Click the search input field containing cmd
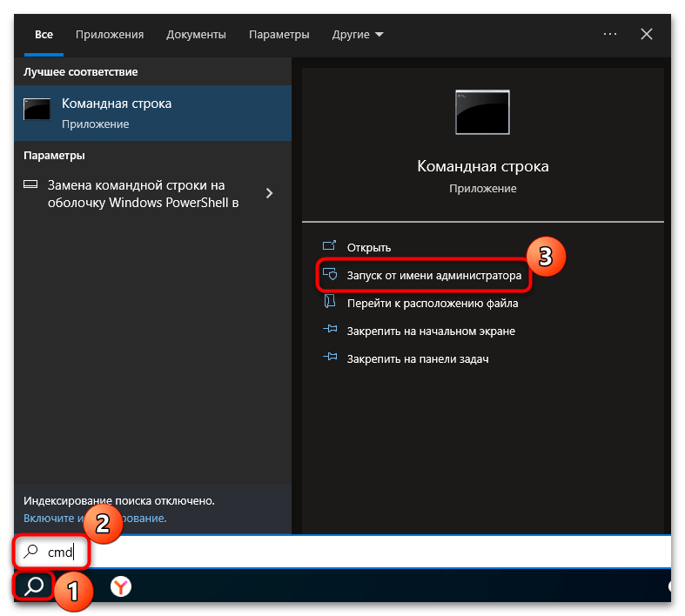The image size is (685, 616). [348, 552]
